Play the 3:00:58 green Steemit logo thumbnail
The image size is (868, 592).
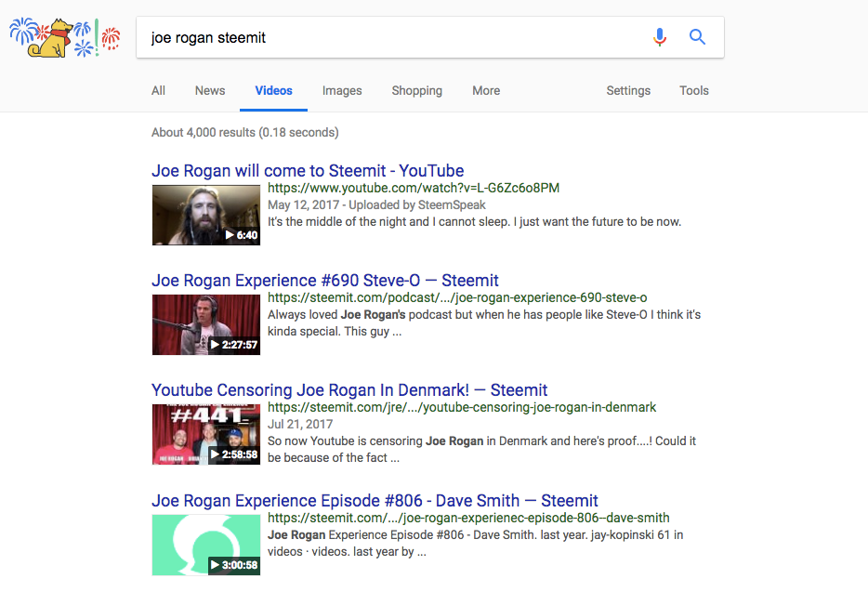[206, 545]
